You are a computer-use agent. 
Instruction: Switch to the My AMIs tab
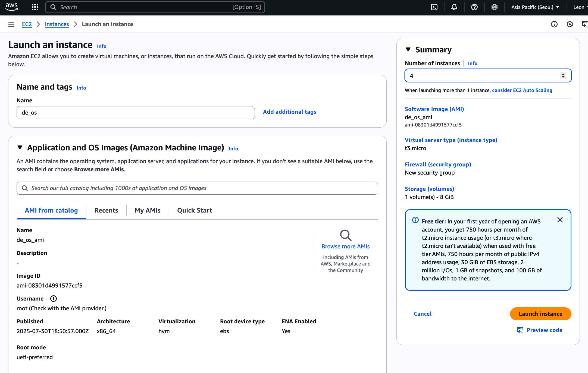(x=148, y=210)
